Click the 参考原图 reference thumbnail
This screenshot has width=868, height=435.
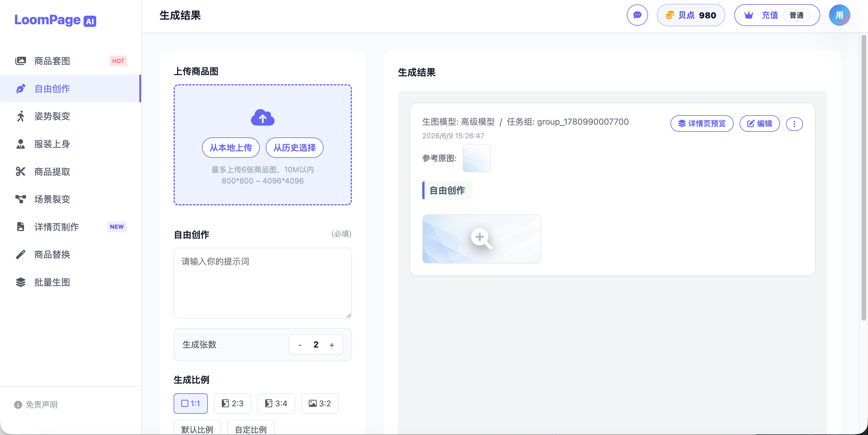(x=477, y=158)
